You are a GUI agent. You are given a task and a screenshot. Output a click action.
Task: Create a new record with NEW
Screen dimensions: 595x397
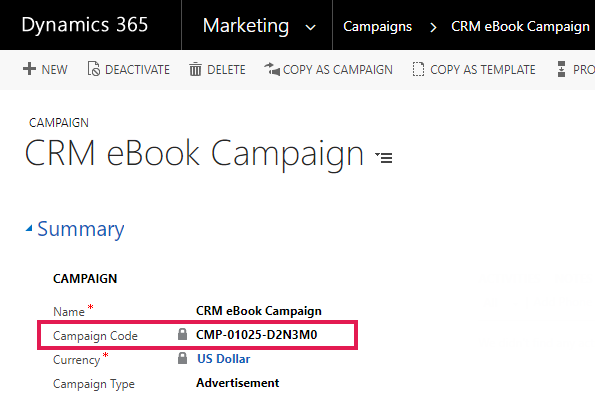54,70
